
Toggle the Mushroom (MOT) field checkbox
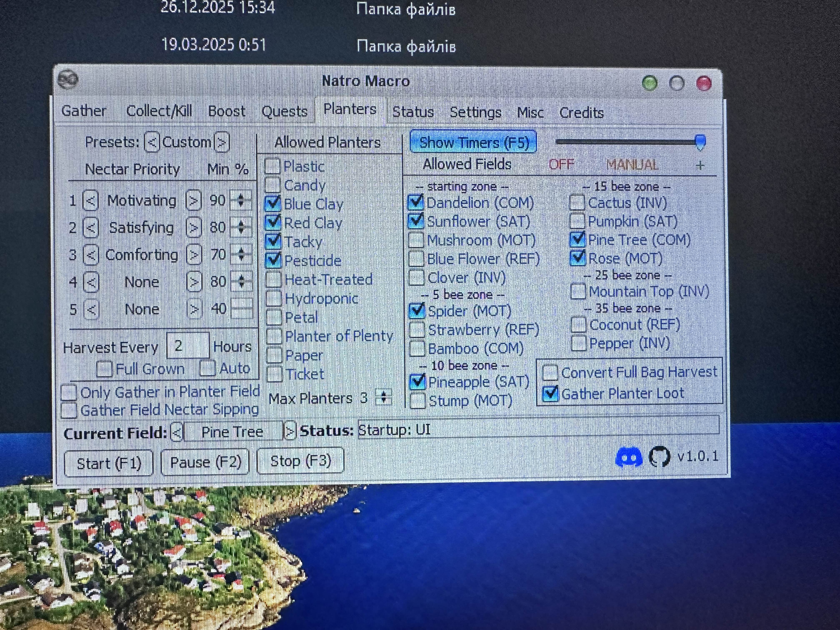pos(416,240)
